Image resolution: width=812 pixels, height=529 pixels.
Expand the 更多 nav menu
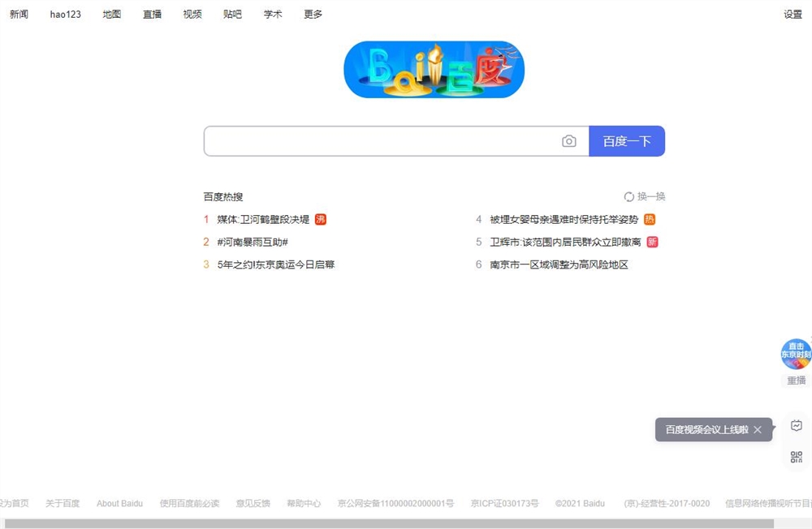coord(313,14)
